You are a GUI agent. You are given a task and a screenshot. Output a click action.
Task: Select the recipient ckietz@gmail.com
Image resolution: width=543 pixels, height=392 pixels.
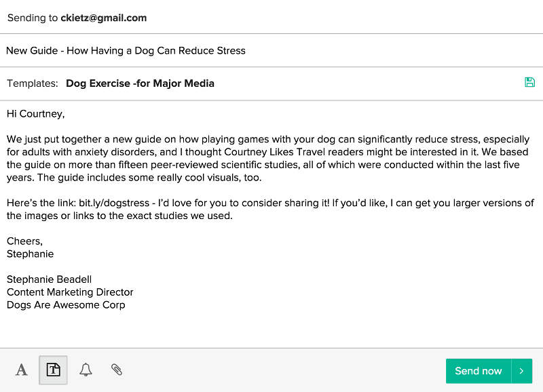(104, 18)
